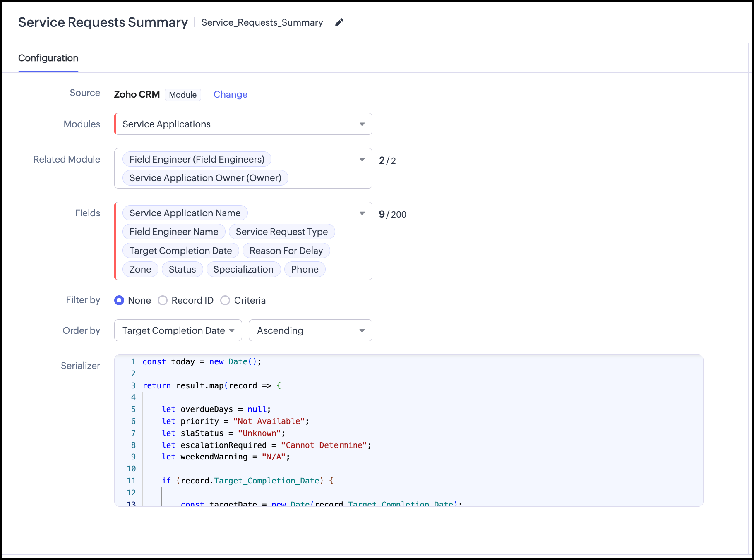This screenshot has height=560, width=754.
Task: Click serializer code line 1 const today
Action: [202, 361]
